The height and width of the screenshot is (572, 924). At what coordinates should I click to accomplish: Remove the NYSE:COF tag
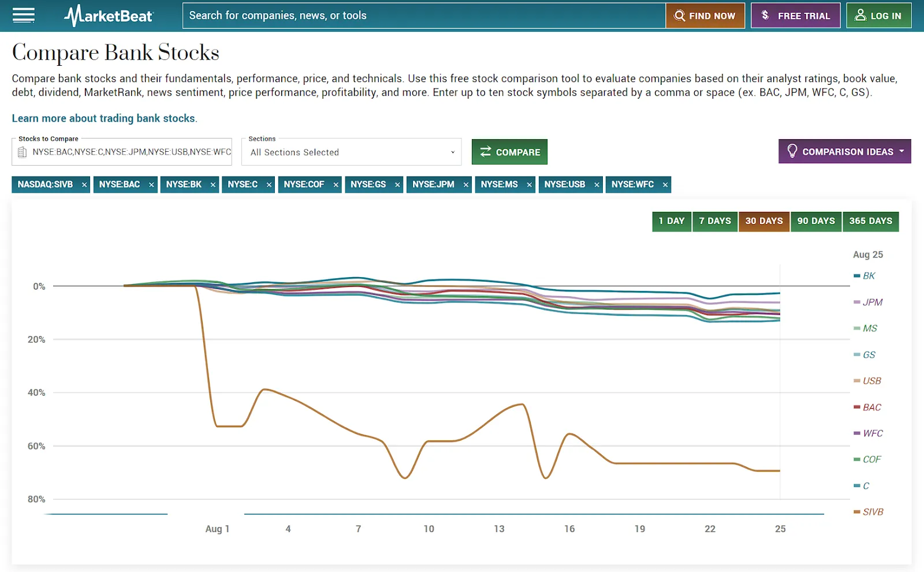pyautogui.click(x=336, y=185)
